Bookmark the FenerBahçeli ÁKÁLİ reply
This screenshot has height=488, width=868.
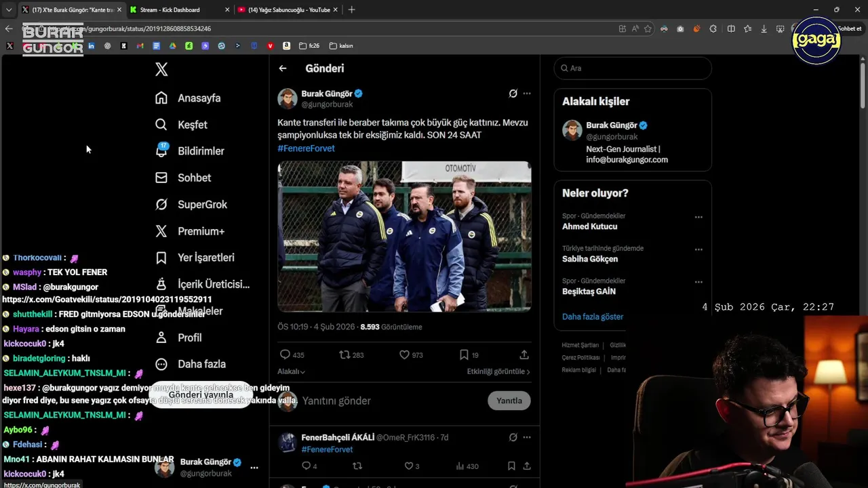click(511, 466)
